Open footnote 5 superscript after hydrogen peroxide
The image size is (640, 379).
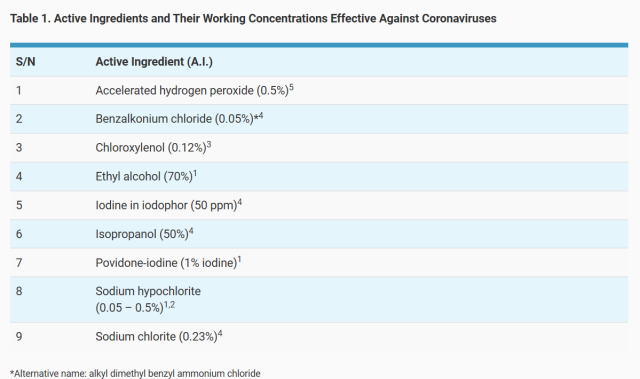[291, 87]
